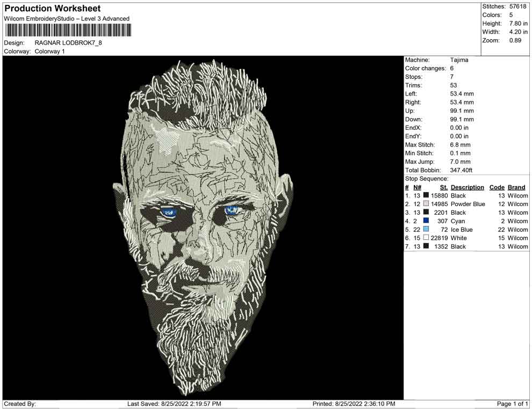Viewport: 532px width, 409px height.
Task: Click the Code column header
Action: (497, 187)
